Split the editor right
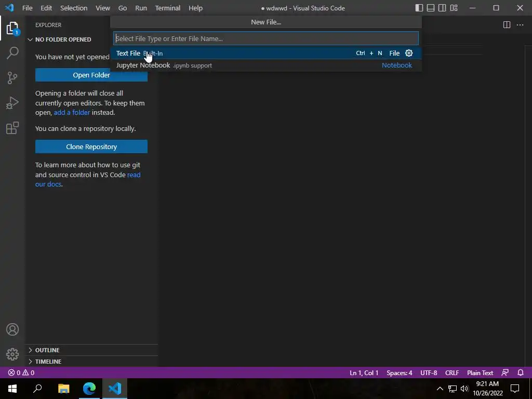This screenshot has height=399, width=532. coord(507,25)
